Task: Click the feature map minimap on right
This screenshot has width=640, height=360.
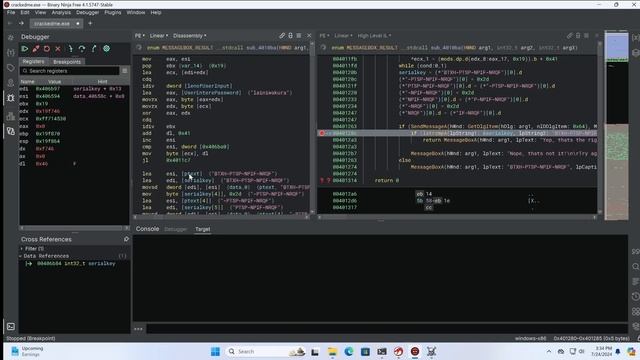Action: pos(616,125)
